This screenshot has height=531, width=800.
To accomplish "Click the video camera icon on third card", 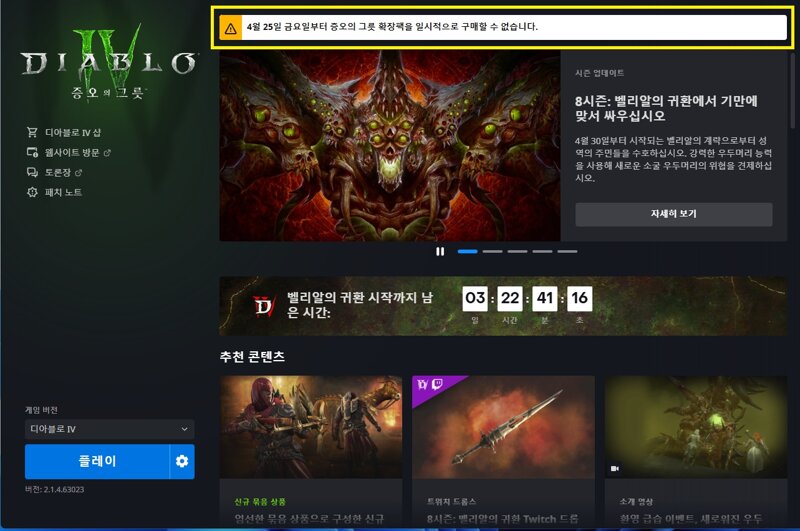I will 615,468.
